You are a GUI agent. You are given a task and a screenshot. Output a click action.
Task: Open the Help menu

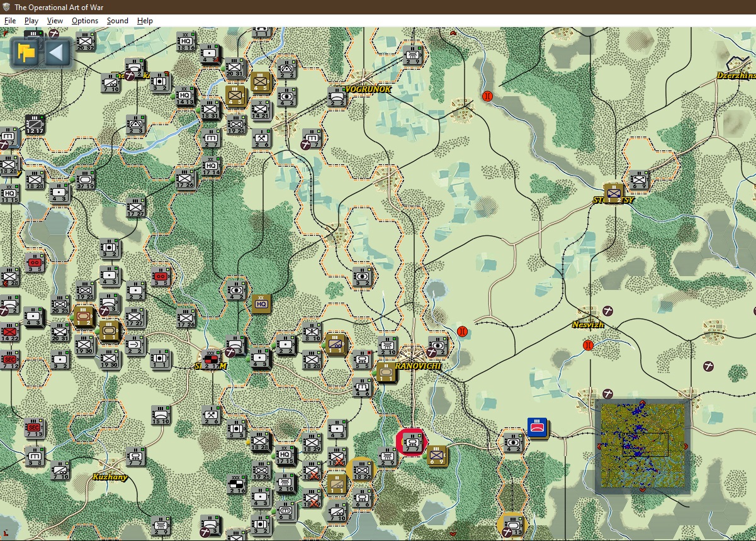[145, 21]
